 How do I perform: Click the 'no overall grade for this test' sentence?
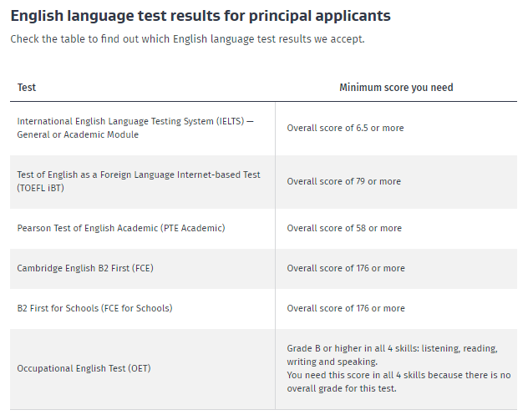(399, 382)
